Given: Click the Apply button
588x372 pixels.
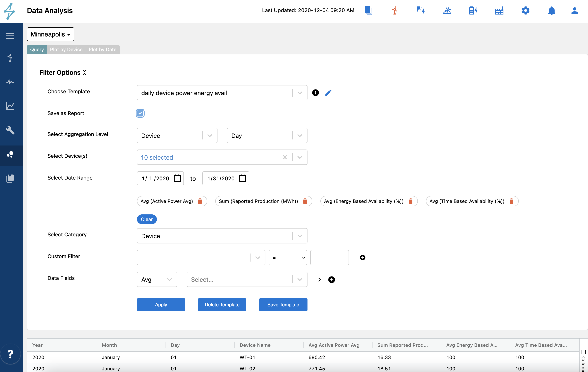Looking at the screenshot, I should (161, 304).
